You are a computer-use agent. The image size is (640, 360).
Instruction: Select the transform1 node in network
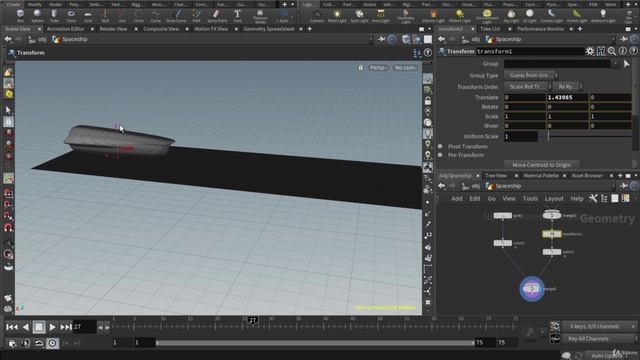pos(551,234)
